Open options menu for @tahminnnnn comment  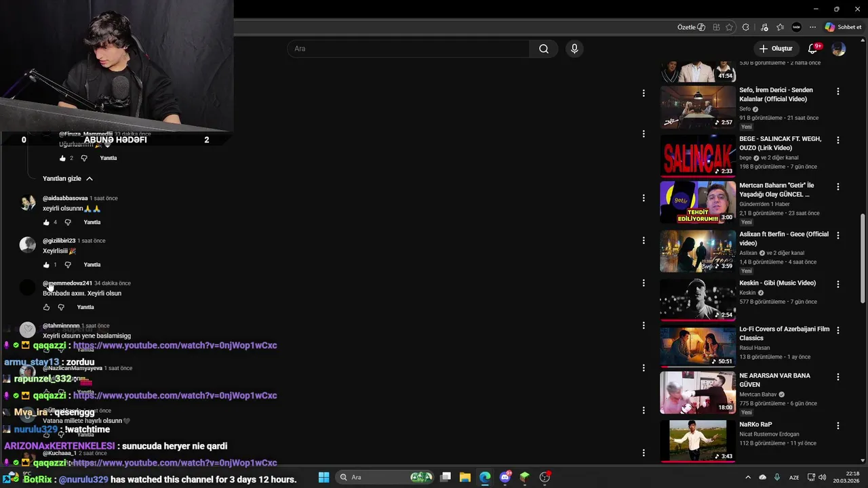point(644,325)
